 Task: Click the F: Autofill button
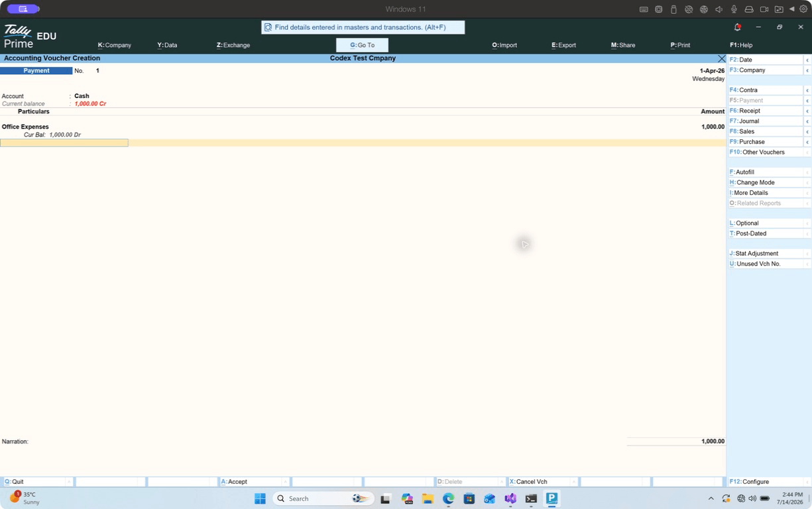pyautogui.click(x=766, y=172)
